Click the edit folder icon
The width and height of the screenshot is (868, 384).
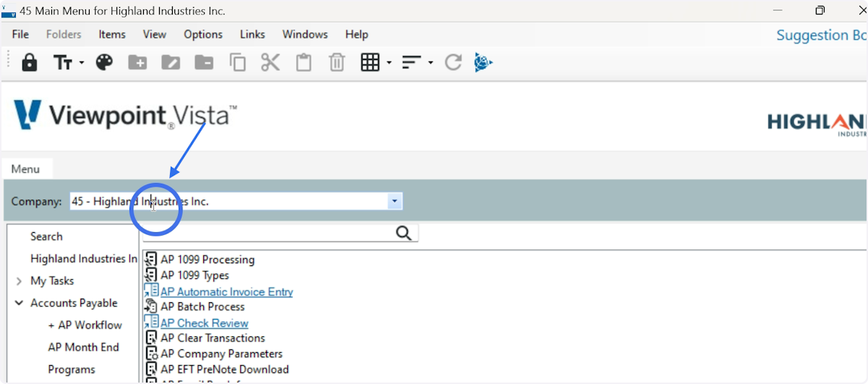171,63
